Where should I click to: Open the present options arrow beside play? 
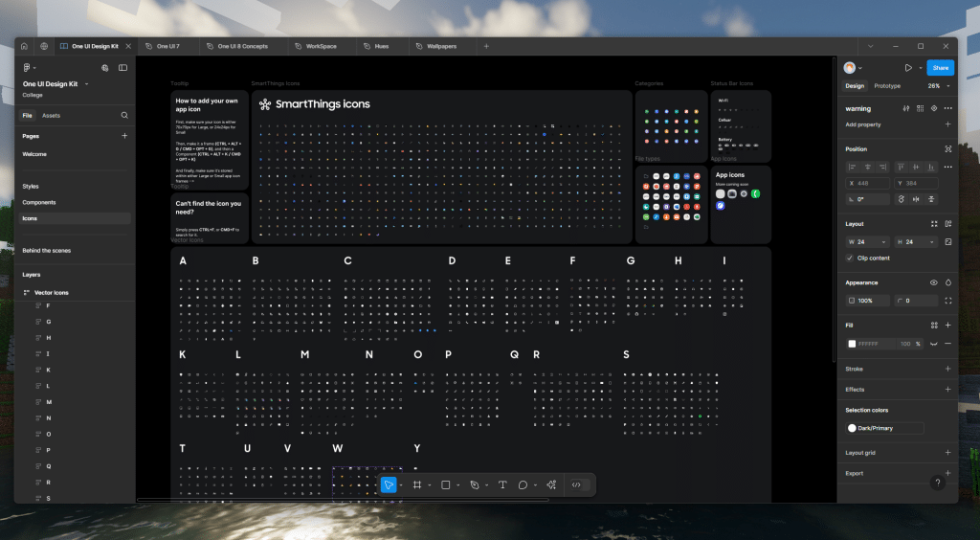921,67
